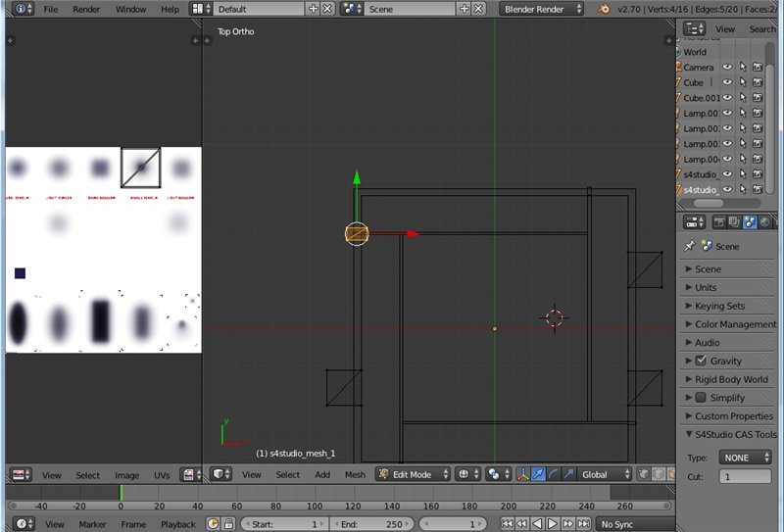Disable the Gravity checkbox
The height and width of the screenshot is (532, 784).
point(701,361)
